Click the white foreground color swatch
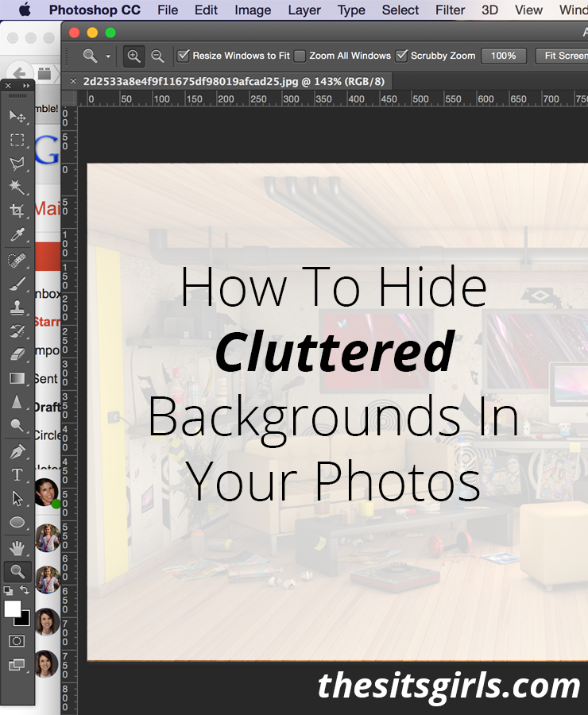 tap(13, 609)
